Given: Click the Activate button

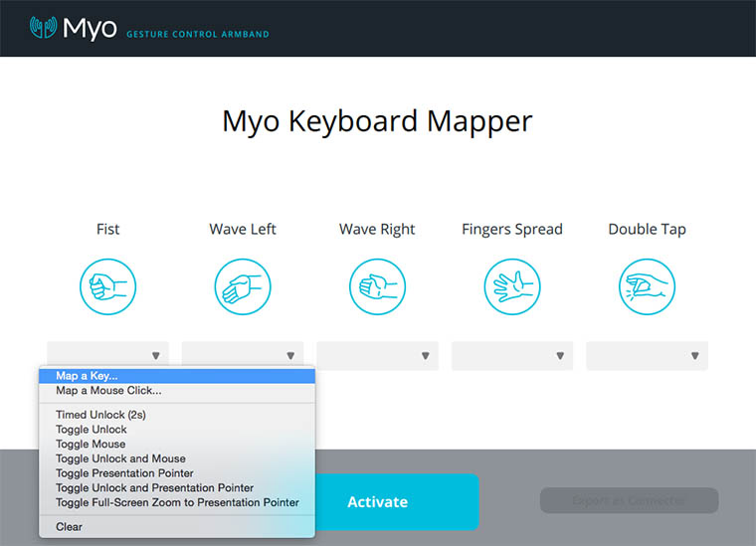Looking at the screenshot, I should (396, 502).
